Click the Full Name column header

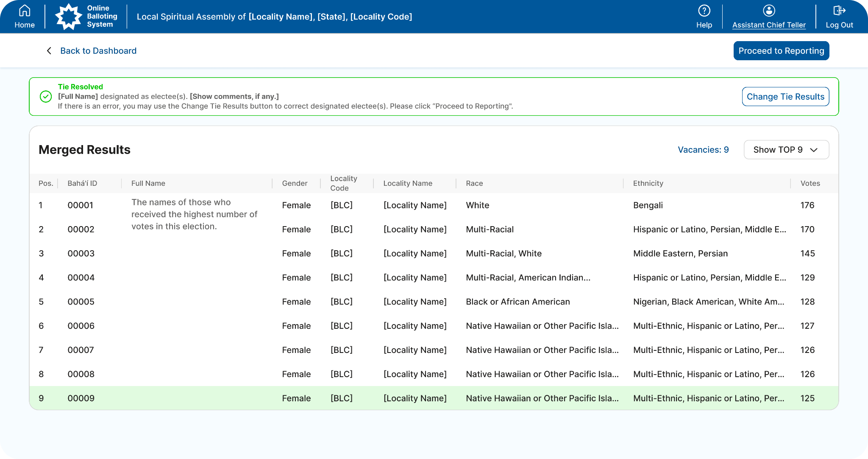pyautogui.click(x=148, y=183)
